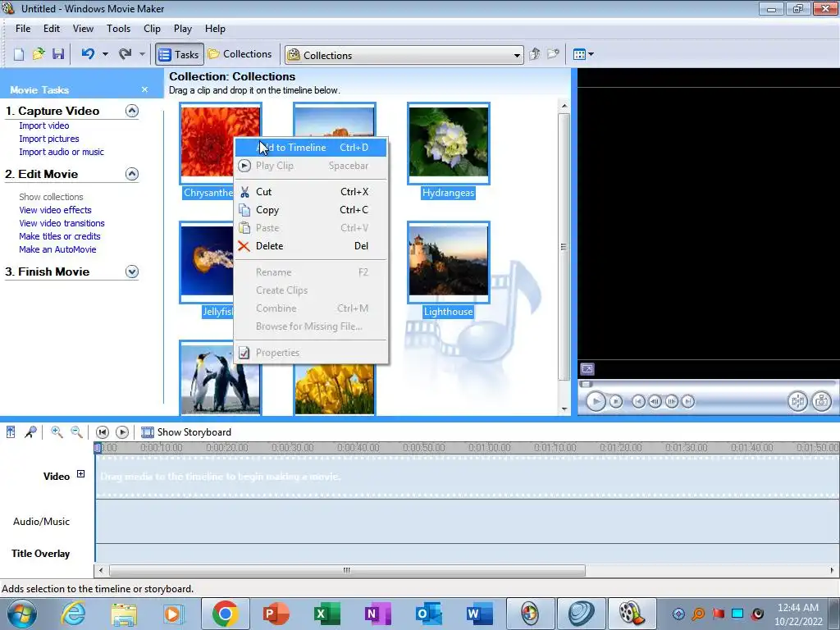Choose Add to Timeline in context menu

tap(311, 148)
